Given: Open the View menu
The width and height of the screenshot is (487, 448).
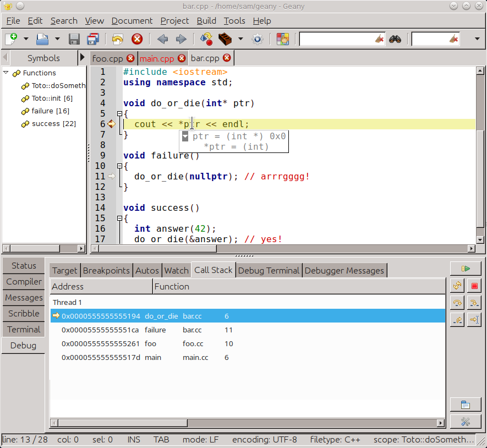Looking at the screenshot, I should [x=95, y=21].
